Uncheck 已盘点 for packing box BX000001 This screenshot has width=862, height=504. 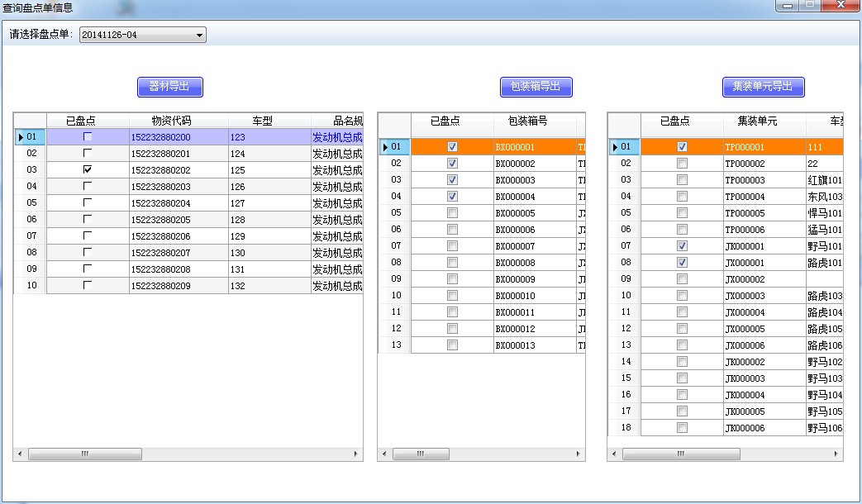(x=452, y=146)
